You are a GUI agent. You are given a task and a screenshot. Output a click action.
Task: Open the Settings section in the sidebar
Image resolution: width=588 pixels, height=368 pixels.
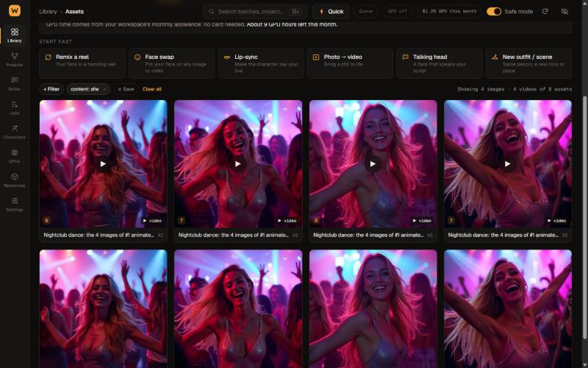point(14,204)
